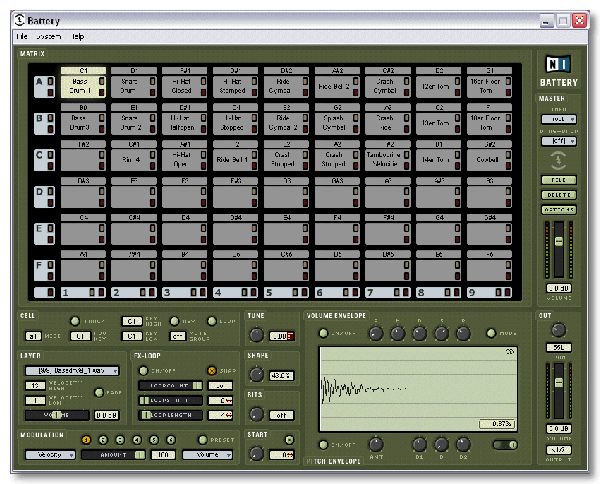Select modulation slot 6

click(x=171, y=440)
